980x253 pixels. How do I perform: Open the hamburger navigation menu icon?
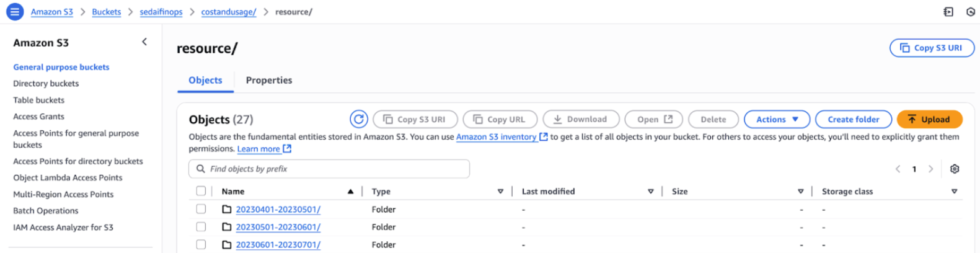point(14,12)
